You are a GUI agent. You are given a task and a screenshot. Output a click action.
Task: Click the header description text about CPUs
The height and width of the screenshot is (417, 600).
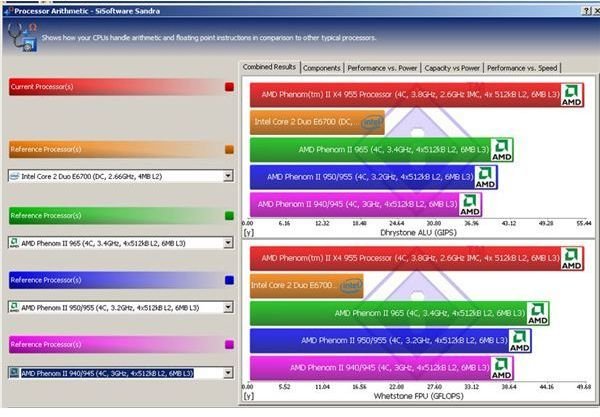click(x=209, y=38)
